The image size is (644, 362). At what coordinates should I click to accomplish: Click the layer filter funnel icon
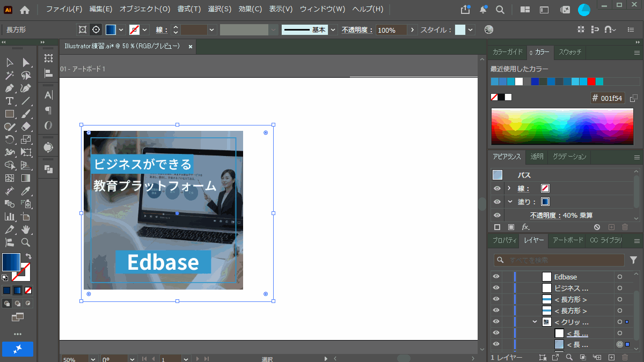[633, 260]
